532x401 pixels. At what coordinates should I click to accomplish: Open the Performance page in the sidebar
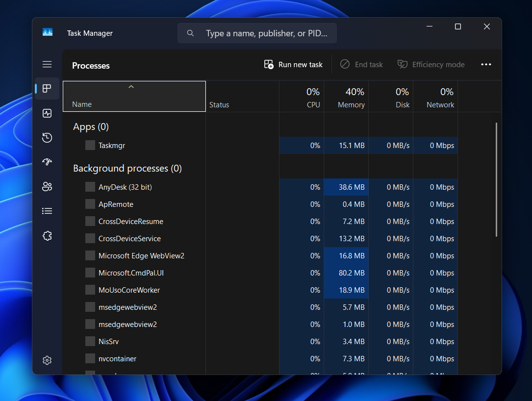(x=47, y=113)
